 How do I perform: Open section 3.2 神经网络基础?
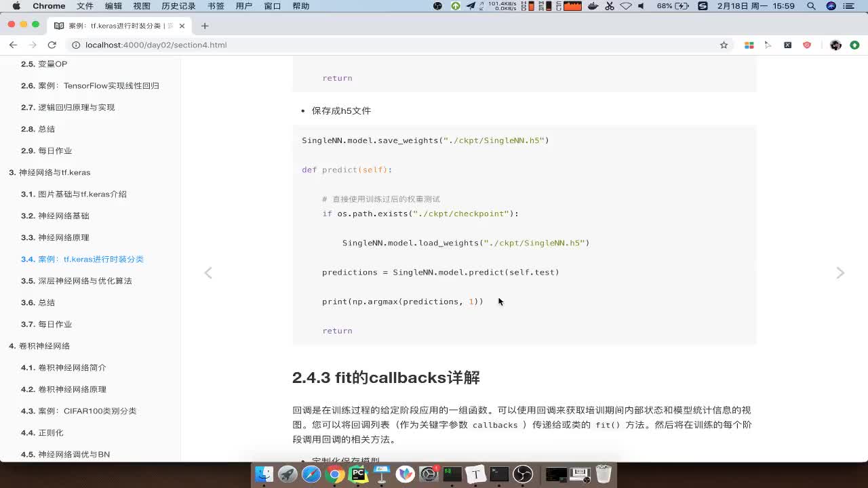click(55, 216)
